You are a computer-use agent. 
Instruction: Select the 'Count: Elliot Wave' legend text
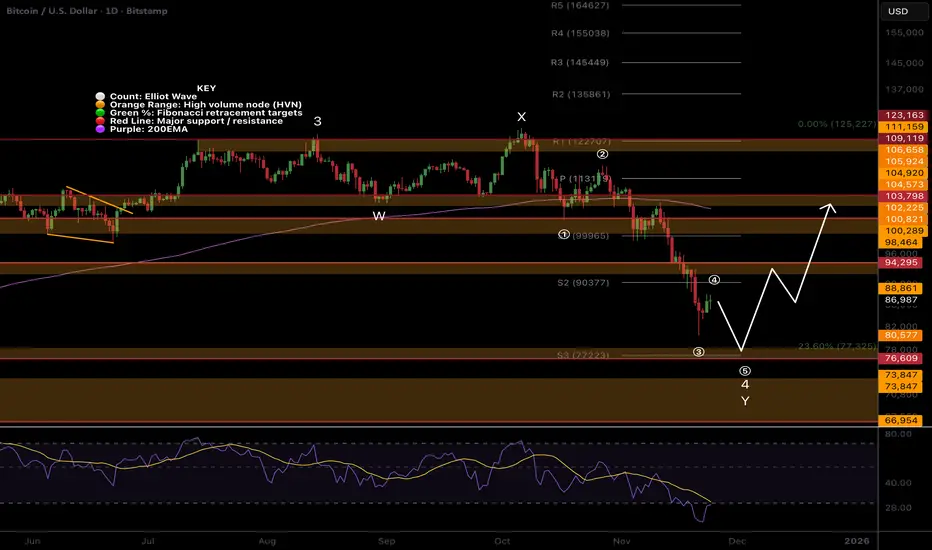(153, 96)
